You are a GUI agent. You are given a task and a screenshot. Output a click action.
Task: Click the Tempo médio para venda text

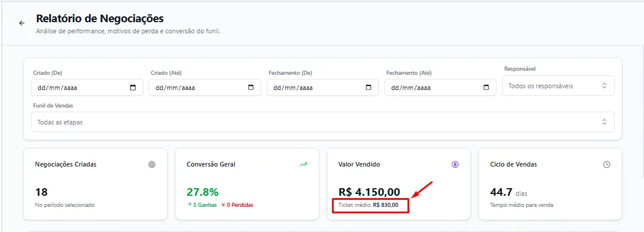522,205
